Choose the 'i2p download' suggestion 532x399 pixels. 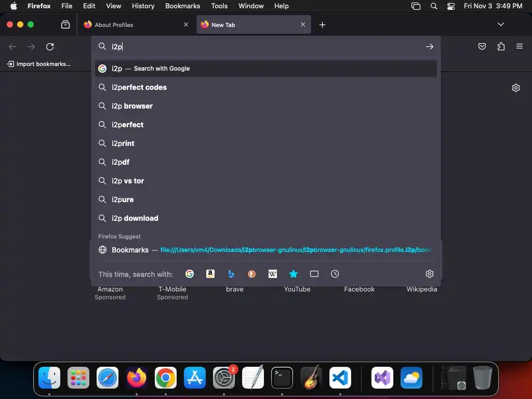click(x=266, y=218)
